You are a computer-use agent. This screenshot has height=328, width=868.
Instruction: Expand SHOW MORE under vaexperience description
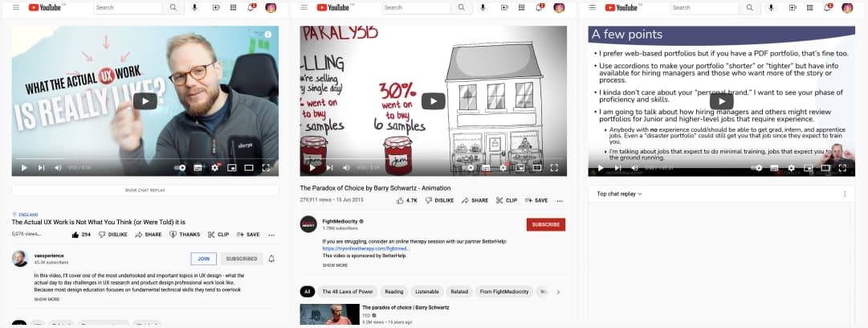click(x=47, y=299)
